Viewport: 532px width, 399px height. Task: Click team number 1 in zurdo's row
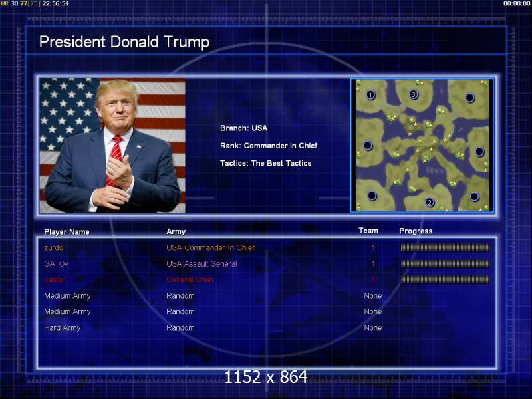pyautogui.click(x=374, y=247)
